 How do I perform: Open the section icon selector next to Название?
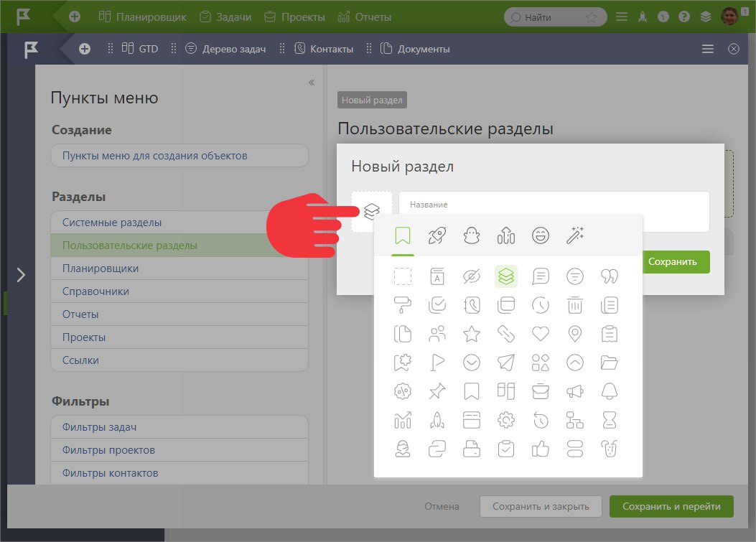point(371,212)
